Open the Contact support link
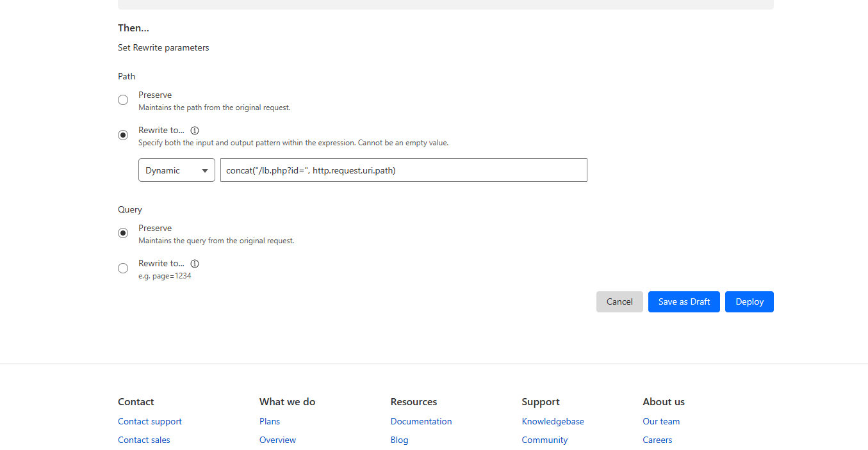 150,421
